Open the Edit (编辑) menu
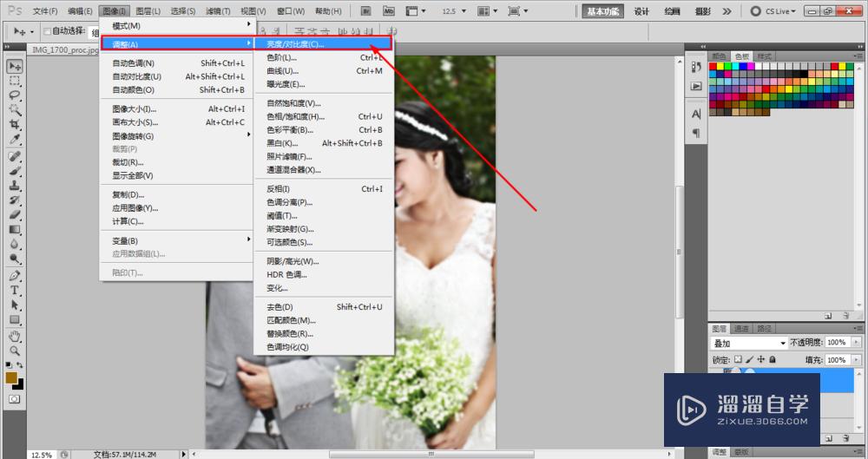This screenshot has height=459, width=868. 80,11
